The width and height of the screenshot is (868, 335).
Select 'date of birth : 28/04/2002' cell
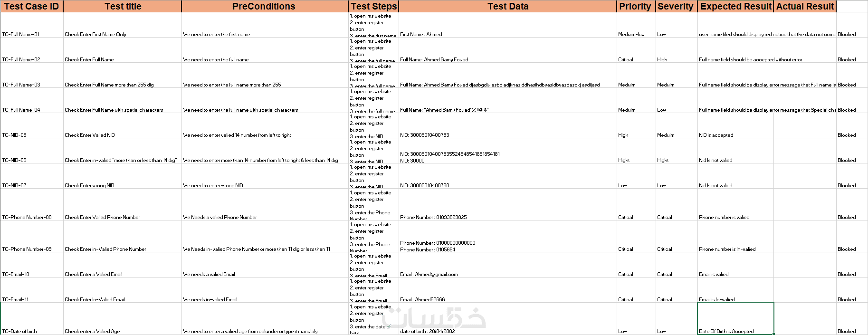508,318
